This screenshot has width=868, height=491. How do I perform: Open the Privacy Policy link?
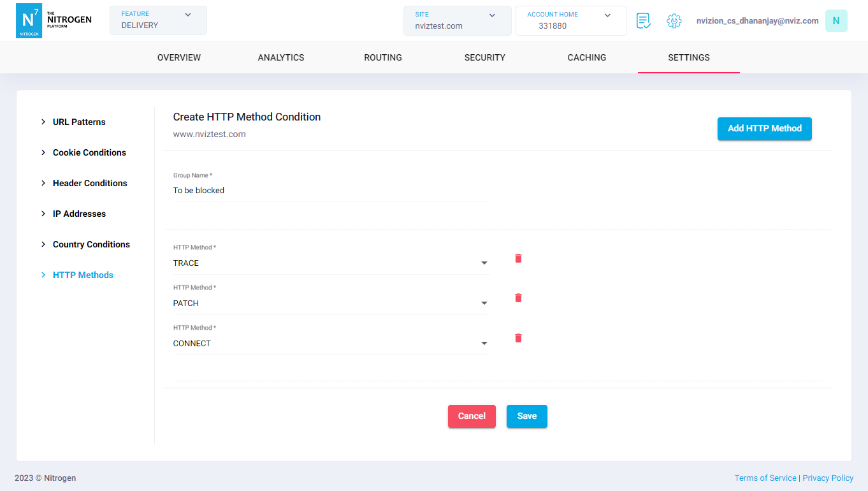point(827,478)
